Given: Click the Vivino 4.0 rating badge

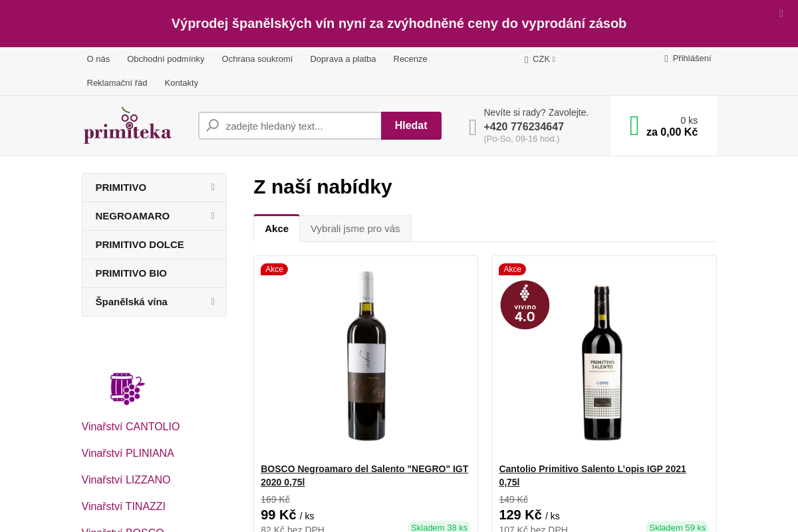Looking at the screenshot, I should (525, 305).
